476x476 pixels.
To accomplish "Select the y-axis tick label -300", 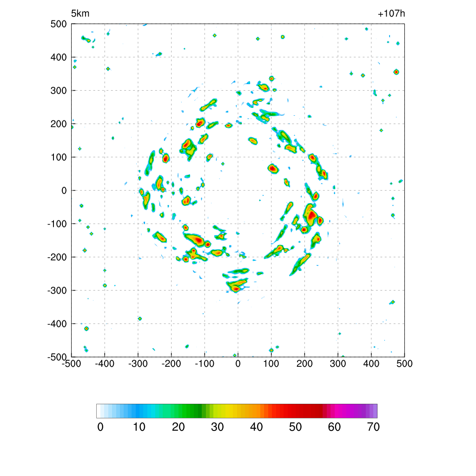I will [x=57, y=291].
